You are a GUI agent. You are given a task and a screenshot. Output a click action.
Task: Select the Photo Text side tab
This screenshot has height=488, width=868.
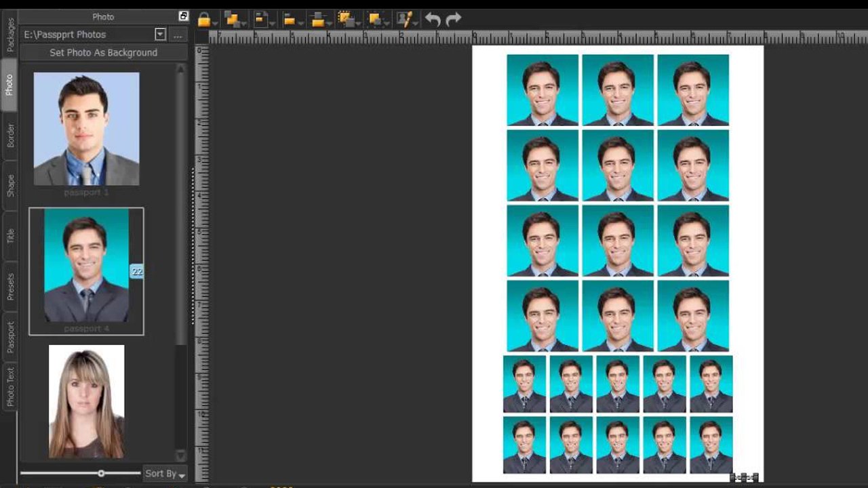coord(10,388)
